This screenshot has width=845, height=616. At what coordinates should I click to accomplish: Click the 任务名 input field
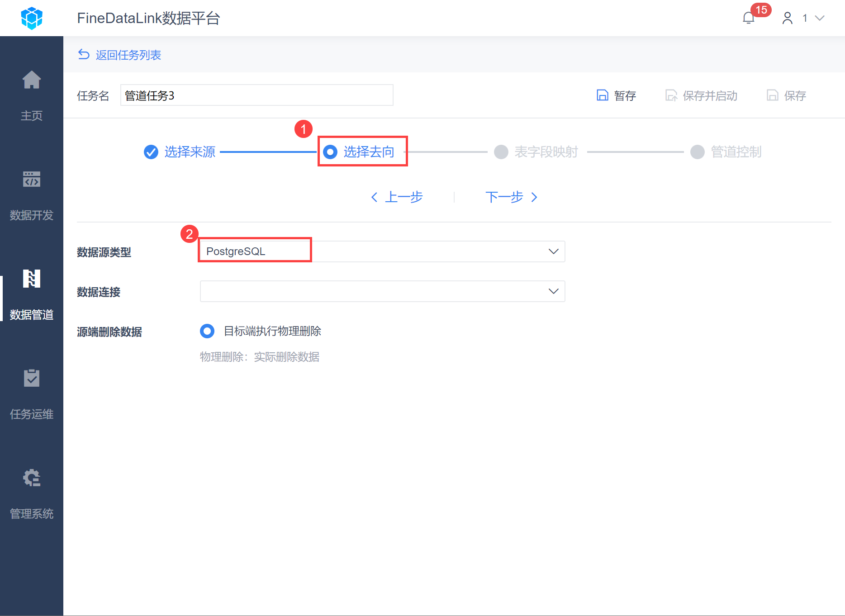tap(257, 95)
